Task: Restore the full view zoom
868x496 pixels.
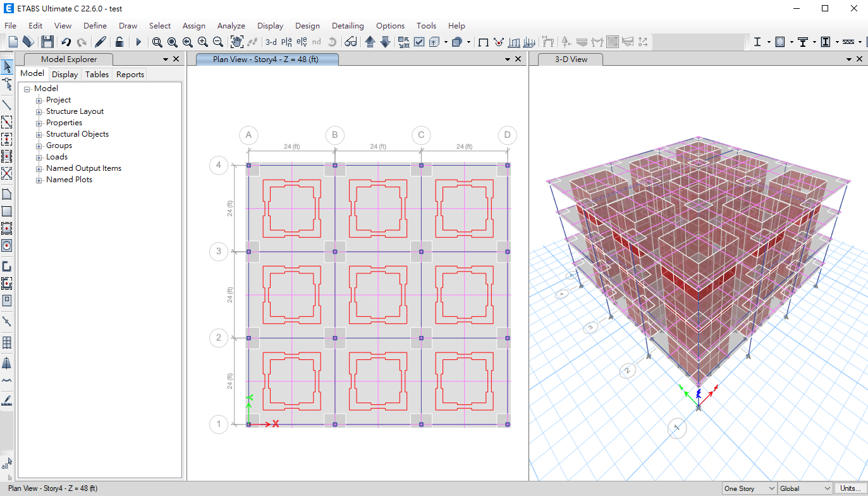Action: pos(172,42)
